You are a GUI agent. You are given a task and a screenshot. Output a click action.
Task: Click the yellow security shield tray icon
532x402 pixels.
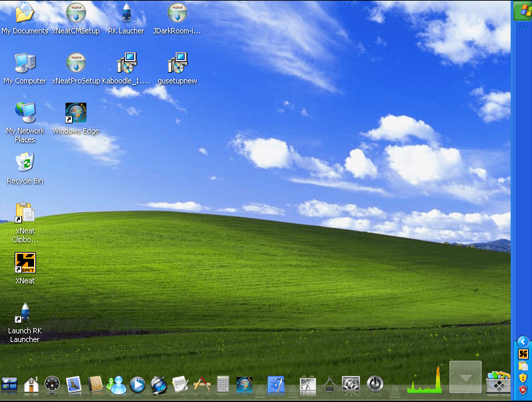click(x=523, y=377)
